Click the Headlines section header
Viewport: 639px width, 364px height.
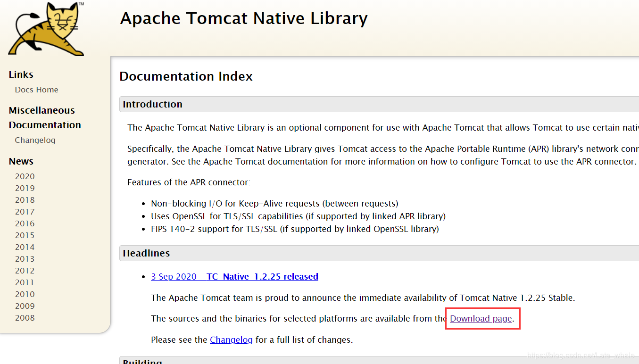(x=146, y=253)
